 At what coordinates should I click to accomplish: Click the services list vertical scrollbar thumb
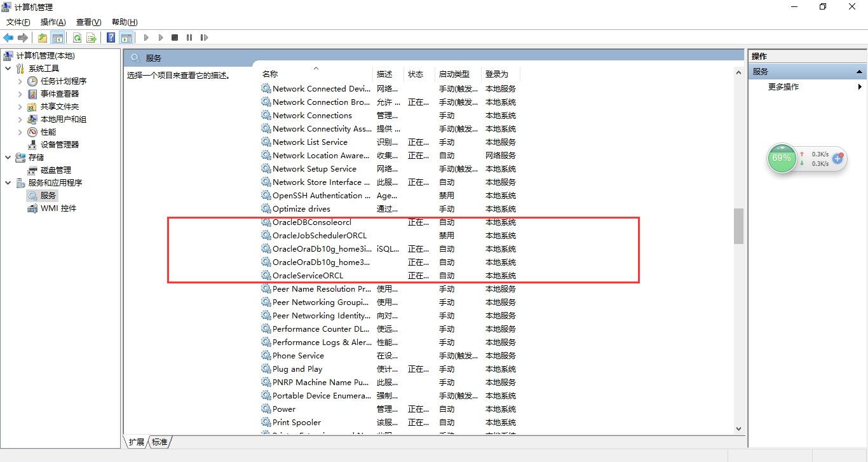(x=738, y=226)
